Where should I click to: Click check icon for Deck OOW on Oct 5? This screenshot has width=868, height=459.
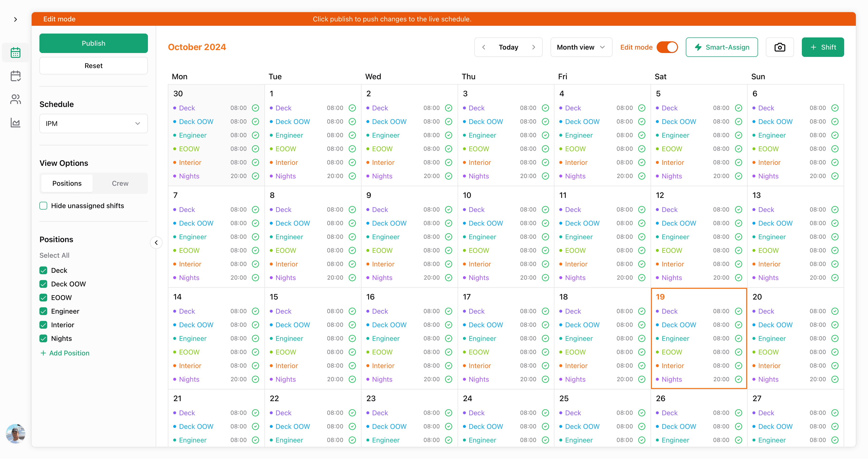point(738,122)
